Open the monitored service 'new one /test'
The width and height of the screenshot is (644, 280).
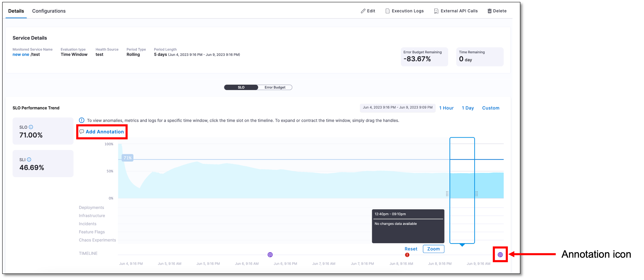click(21, 54)
